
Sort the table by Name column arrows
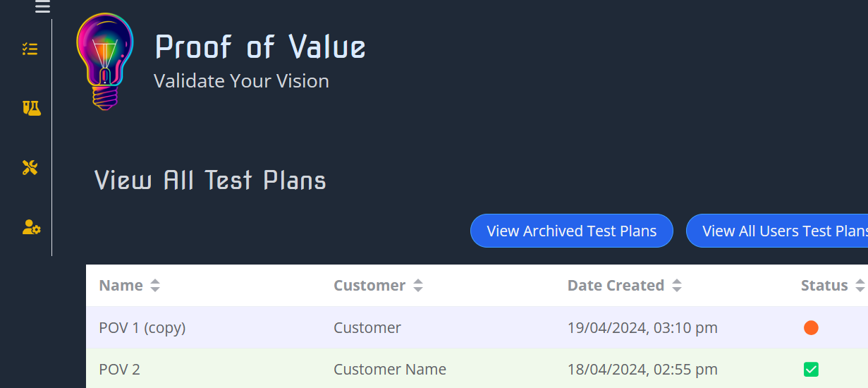155,286
